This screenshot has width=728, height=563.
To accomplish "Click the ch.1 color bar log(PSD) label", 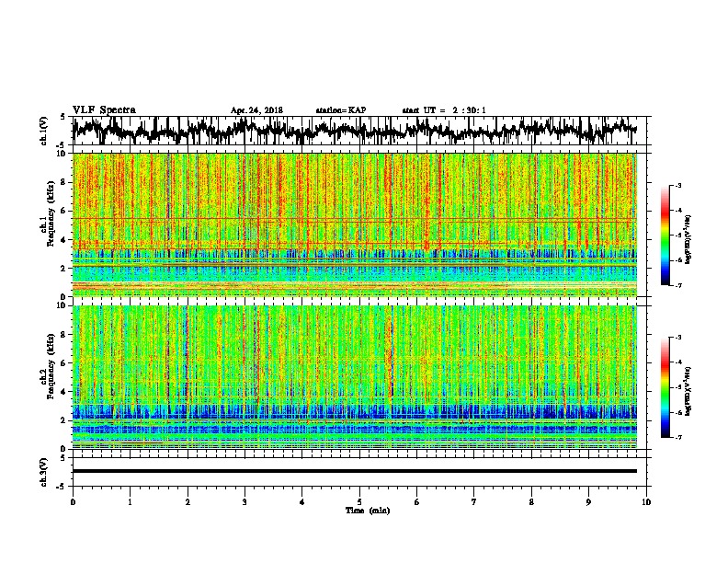I will coord(688,239).
